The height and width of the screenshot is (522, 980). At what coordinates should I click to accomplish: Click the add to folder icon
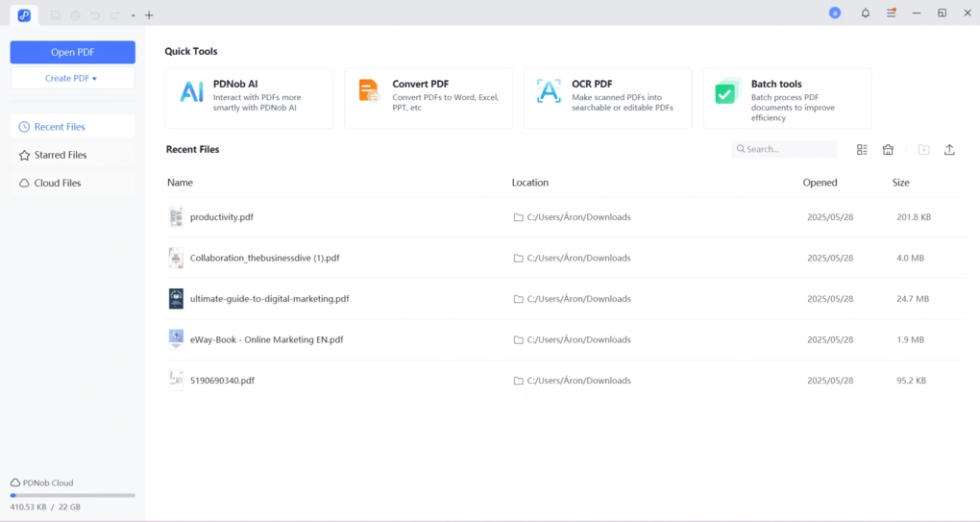(x=923, y=149)
